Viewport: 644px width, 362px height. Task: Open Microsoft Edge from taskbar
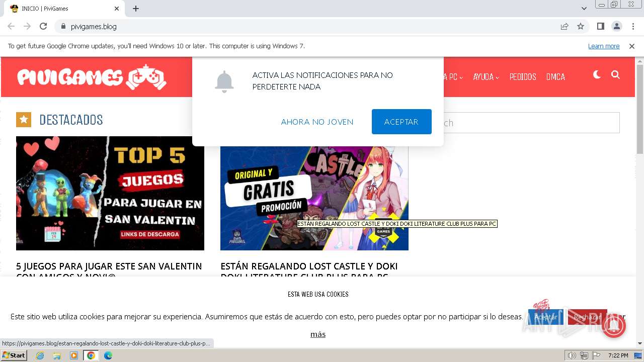[x=108, y=355]
